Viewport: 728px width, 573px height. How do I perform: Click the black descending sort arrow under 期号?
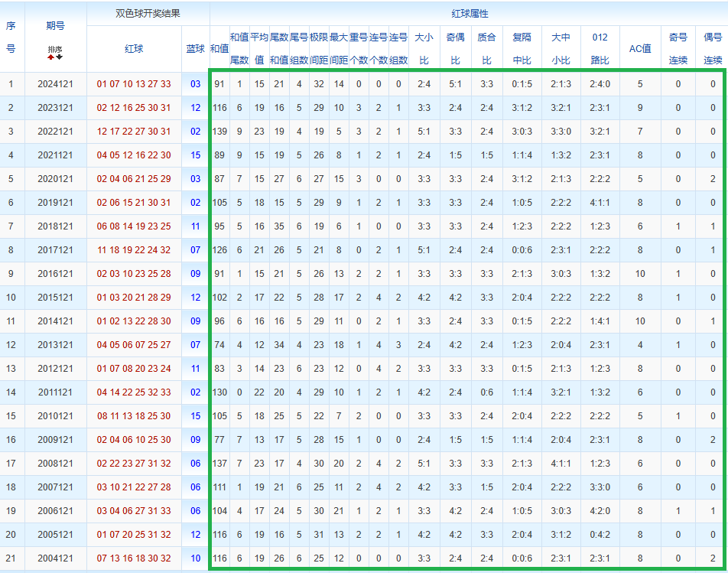pos(60,57)
